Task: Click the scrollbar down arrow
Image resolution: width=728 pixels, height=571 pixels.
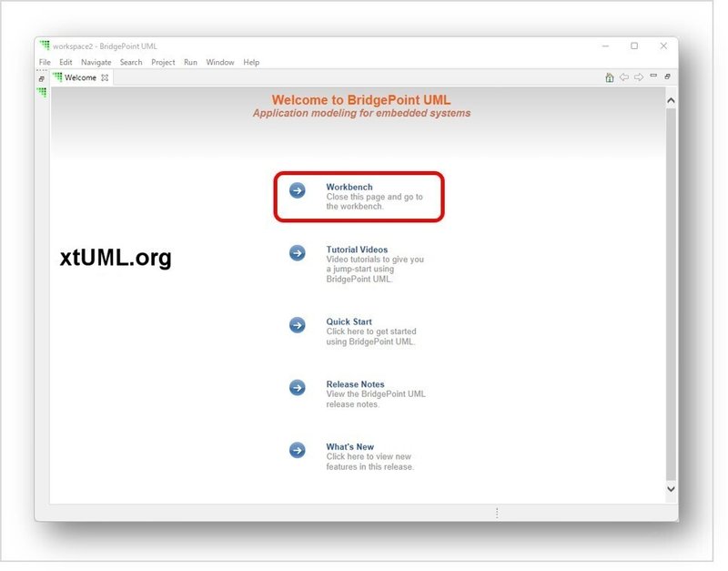Action: [671, 489]
